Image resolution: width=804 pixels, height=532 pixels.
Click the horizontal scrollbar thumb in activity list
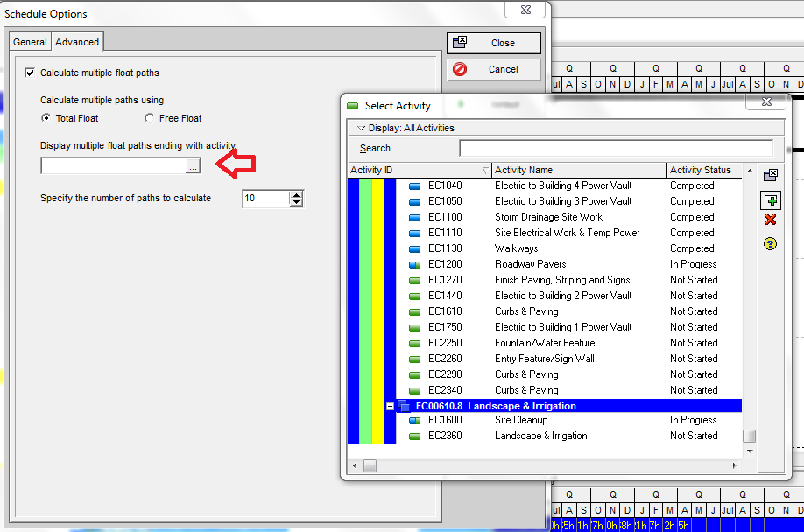370,466
